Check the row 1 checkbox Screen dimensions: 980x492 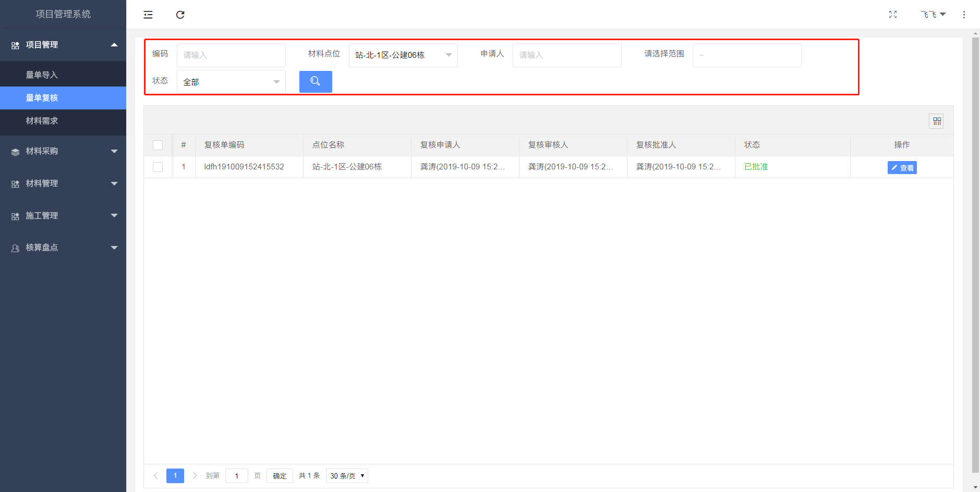pyautogui.click(x=158, y=167)
